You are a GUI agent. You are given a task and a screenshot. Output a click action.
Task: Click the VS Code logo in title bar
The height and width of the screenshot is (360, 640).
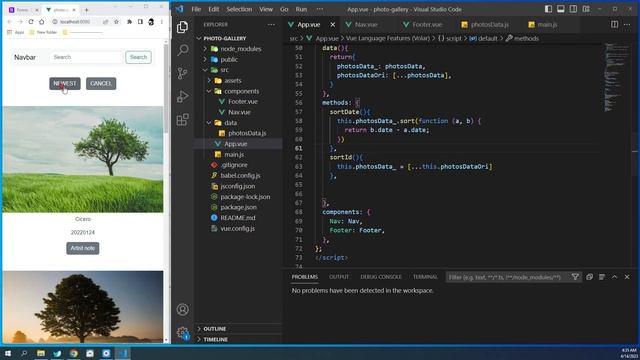180,9
